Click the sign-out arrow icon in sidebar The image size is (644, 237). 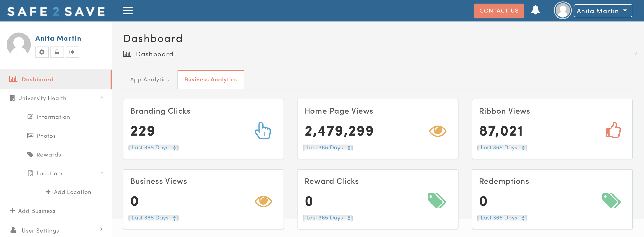tap(72, 52)
